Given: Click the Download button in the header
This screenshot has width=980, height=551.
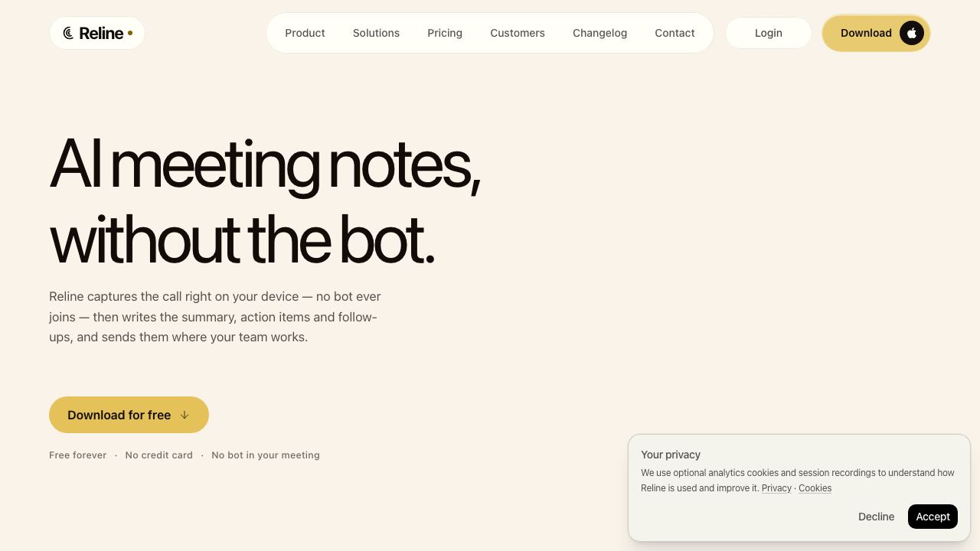Looking at the screenshot, I should click(x=876, y=33).
